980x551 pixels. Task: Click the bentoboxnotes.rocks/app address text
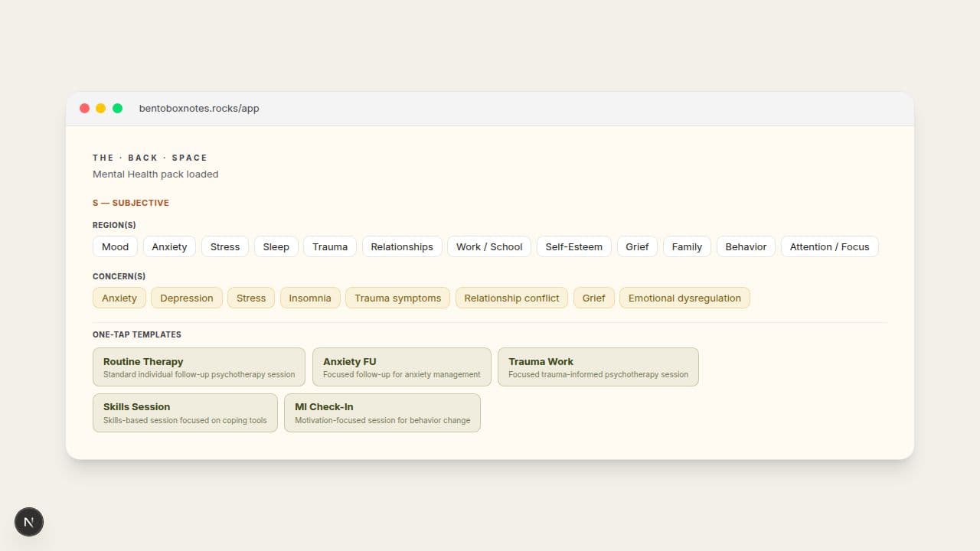(x=199, y=109)
